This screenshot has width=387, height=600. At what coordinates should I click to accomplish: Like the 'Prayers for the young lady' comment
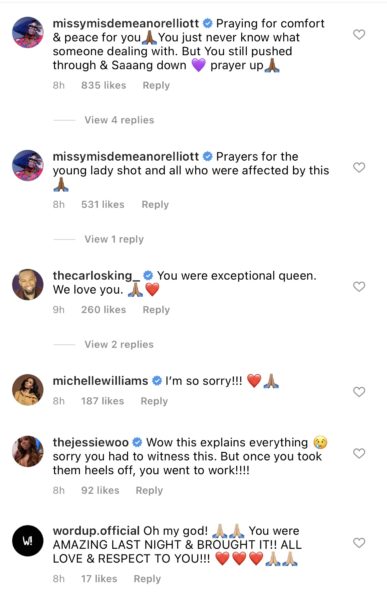(359, 167)
